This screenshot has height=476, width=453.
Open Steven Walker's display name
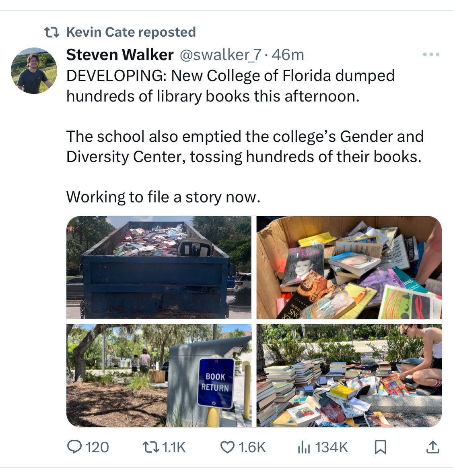pyautogui.click(x=120, y=55)
